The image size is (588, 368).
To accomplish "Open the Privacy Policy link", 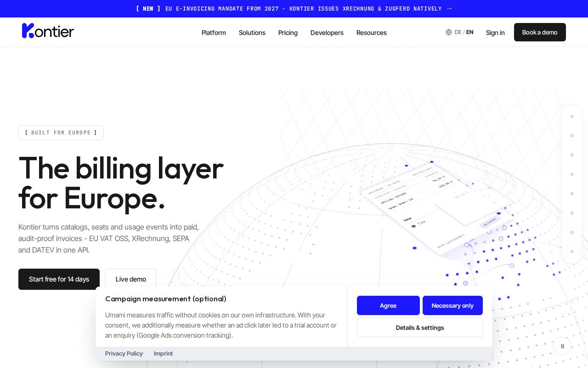I will point(124,353).
